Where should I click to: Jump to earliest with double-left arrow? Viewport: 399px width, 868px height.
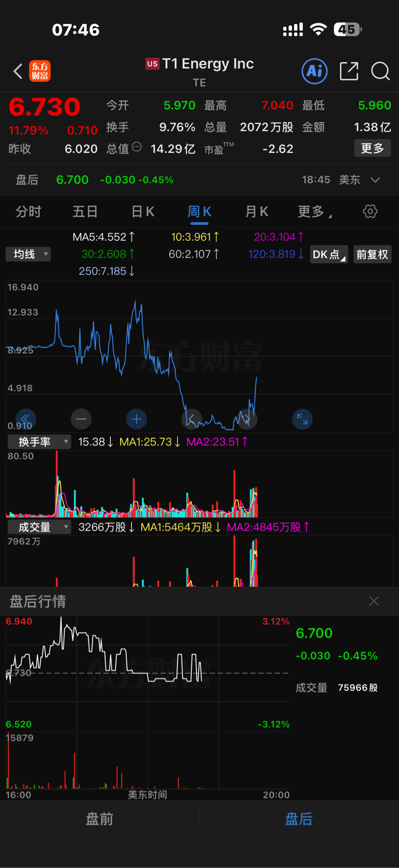(25, 419)
